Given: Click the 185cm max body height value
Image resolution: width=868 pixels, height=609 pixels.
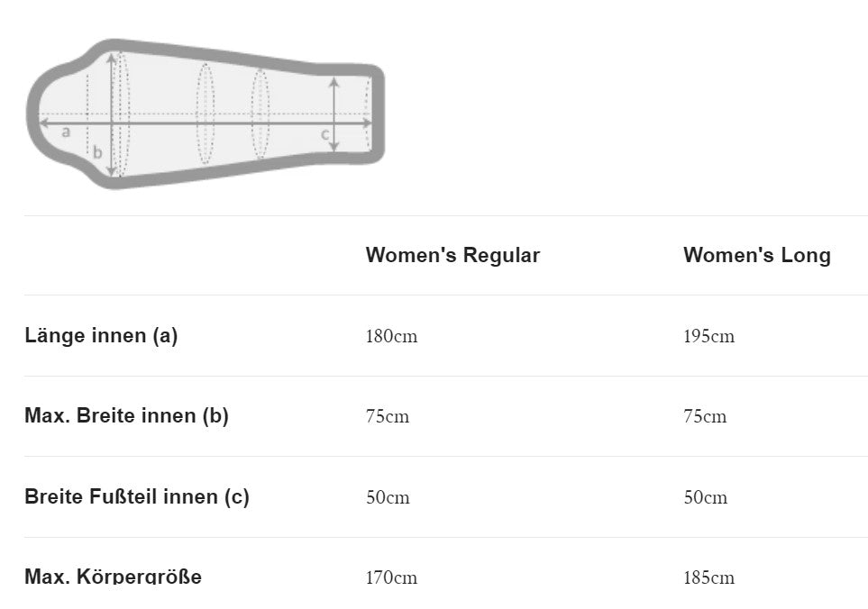Looking at the screenshot, I should point(708,577).
